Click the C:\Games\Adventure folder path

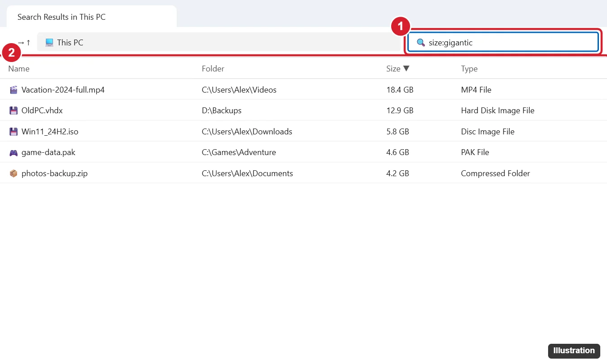point(239,152)
